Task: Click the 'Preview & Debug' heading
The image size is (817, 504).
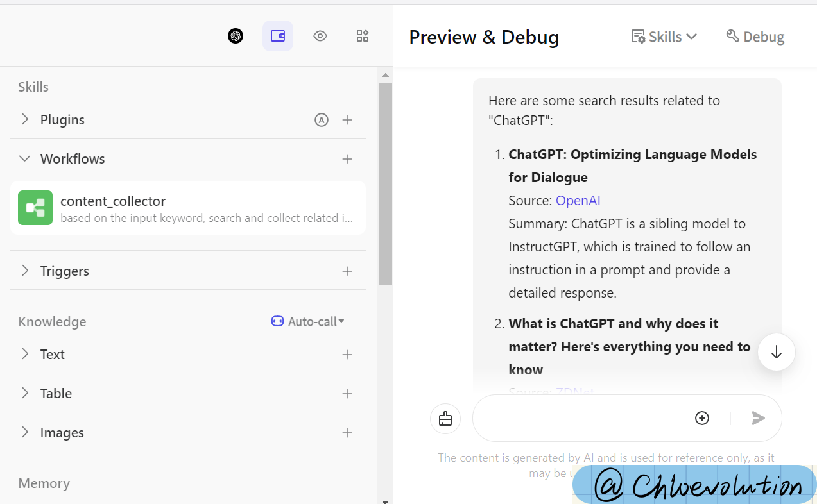Action: coord(484,37)
